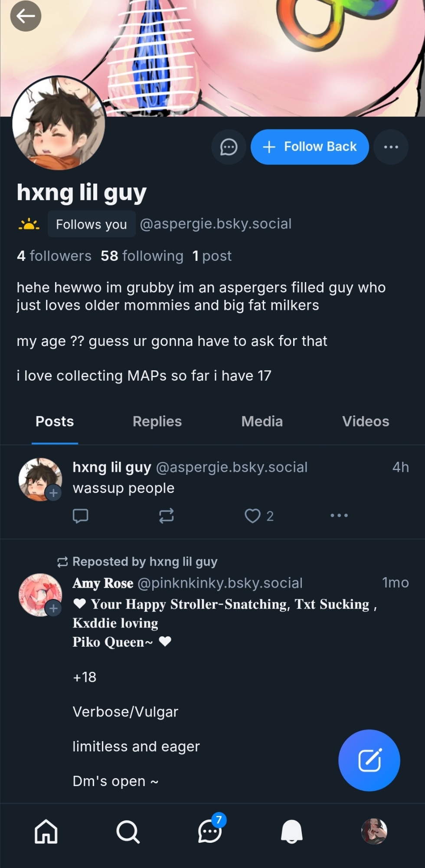The height and width of the screenshot is (868, 425).
Task: View the profile avatar picture
Action: 59,123
